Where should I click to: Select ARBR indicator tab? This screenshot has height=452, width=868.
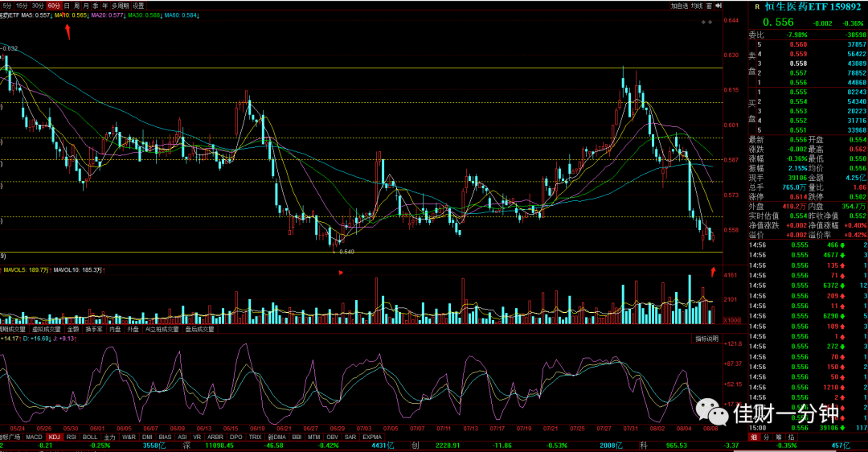pos(215,437)
